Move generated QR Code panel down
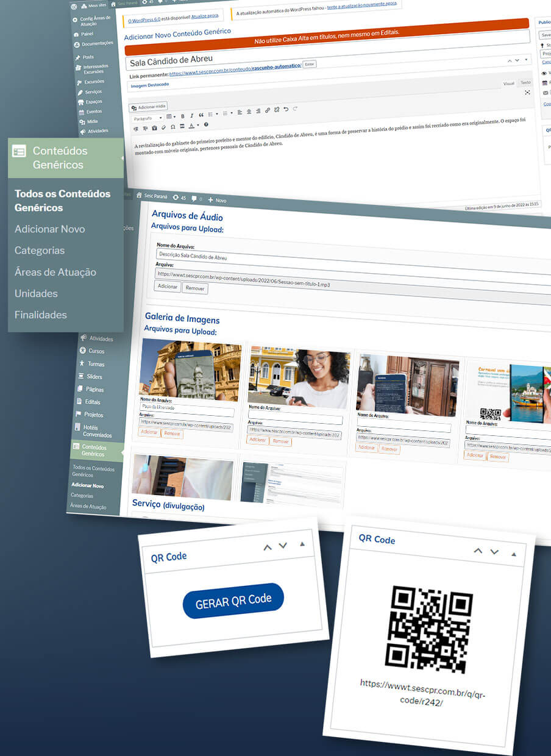 (494, 552)
